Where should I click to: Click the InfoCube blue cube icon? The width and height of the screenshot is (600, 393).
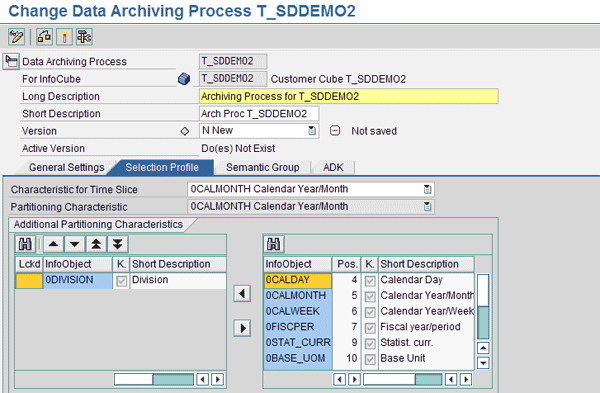pos(184,79)
